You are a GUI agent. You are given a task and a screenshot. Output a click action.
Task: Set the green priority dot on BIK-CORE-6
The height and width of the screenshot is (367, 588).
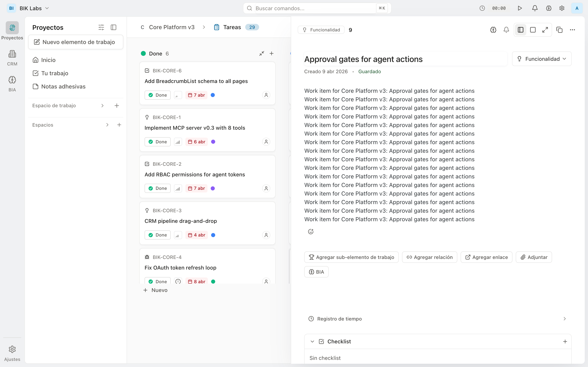tap(213, 95)
